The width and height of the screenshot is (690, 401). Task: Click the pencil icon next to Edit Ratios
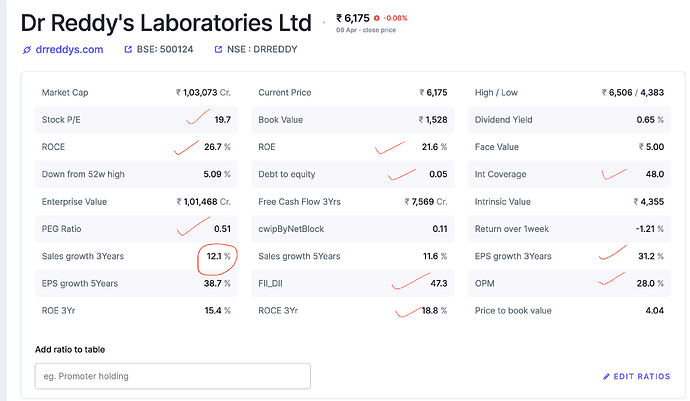[x=606, y=376]
